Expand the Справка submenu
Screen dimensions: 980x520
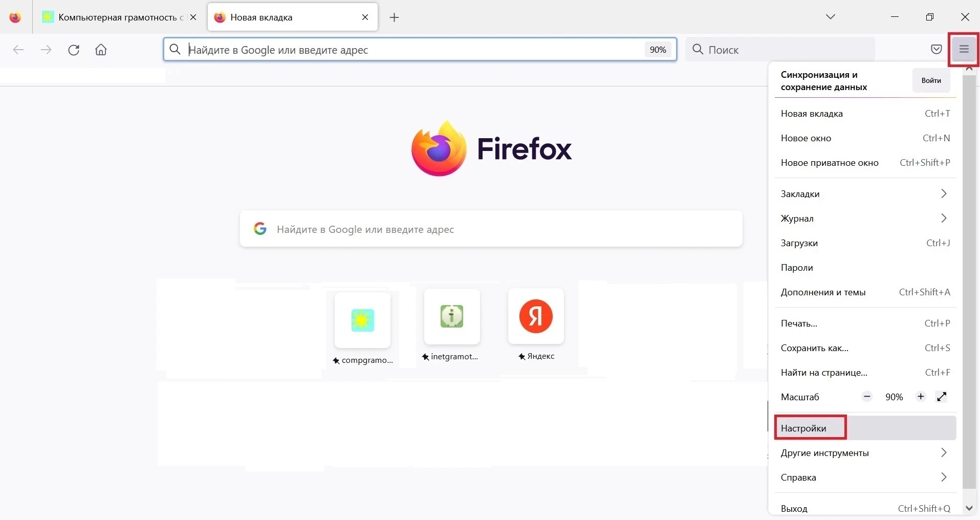pos(865,478)
